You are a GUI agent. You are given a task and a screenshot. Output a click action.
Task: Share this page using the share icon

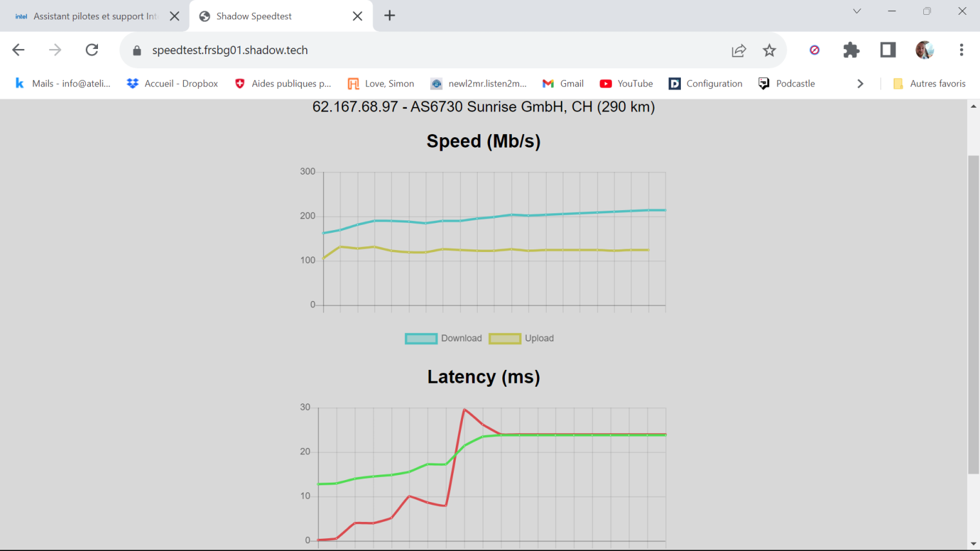click(739, 50)
